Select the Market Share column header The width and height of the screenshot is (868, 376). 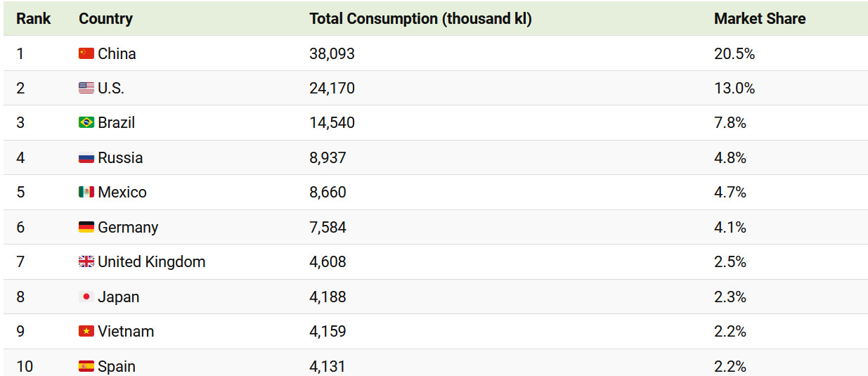click(760, 19)
